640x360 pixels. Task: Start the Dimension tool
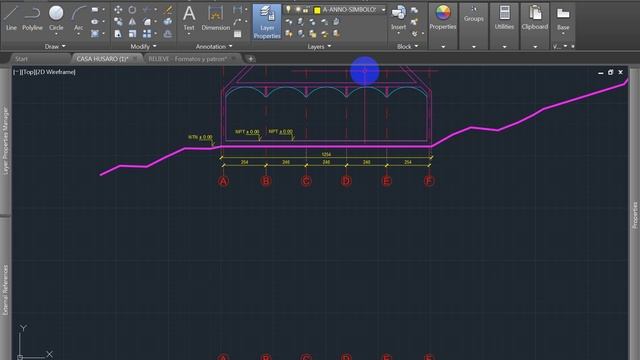tap(216, 18)
